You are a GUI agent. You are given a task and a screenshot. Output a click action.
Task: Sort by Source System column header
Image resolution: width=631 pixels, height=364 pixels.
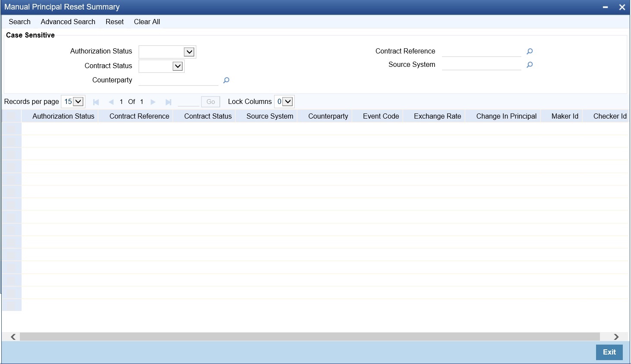pyautogui.click(x=270, y=116)
